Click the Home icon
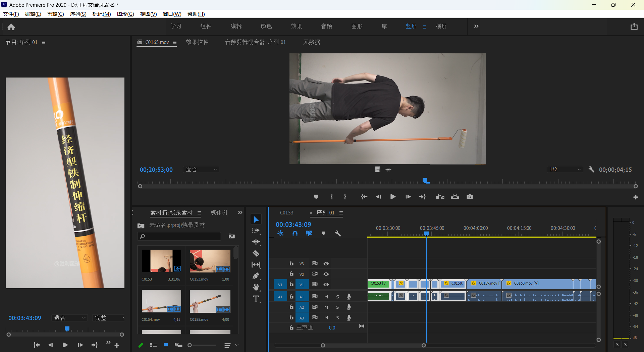 11,27
